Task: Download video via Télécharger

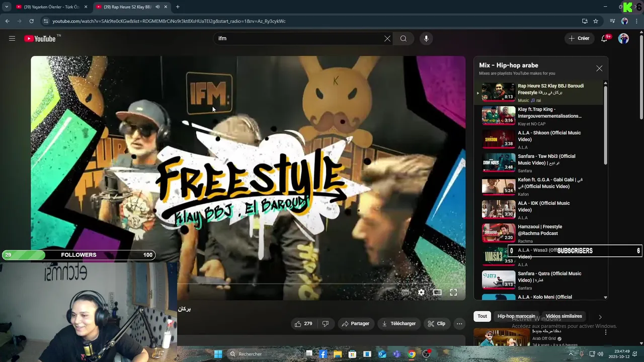Action: click(x=399, y=324)
